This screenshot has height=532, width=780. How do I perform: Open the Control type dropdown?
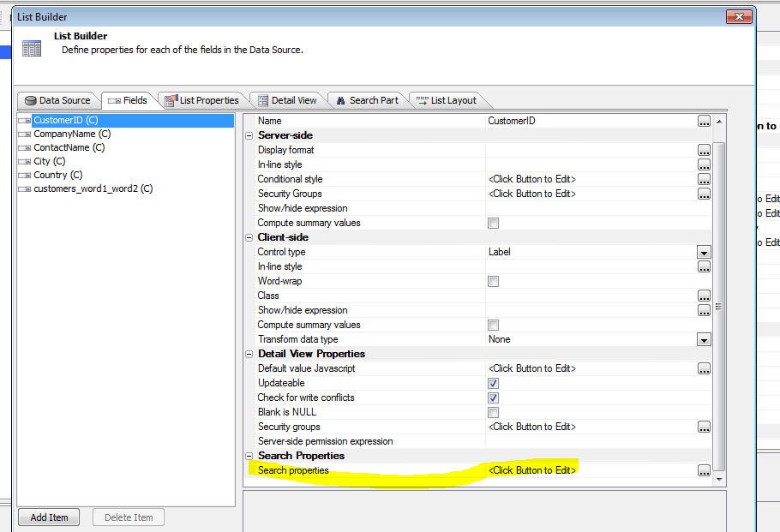coord(704,252)
